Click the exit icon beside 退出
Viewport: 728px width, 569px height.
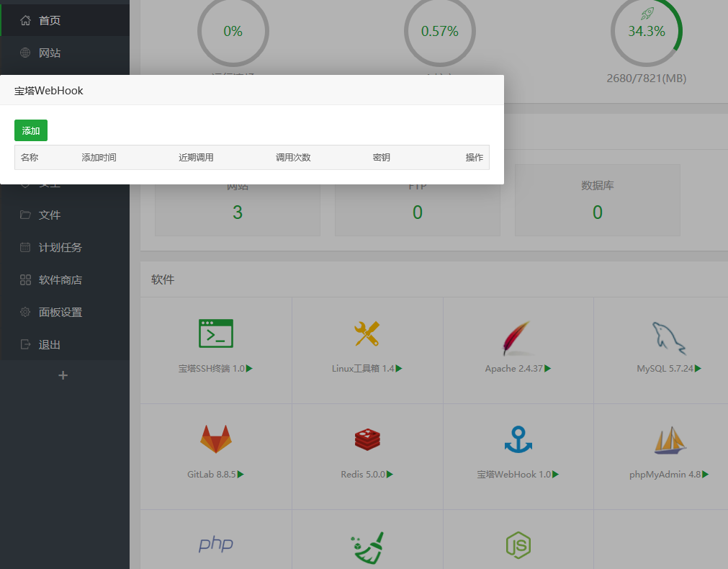coord(25,345)
